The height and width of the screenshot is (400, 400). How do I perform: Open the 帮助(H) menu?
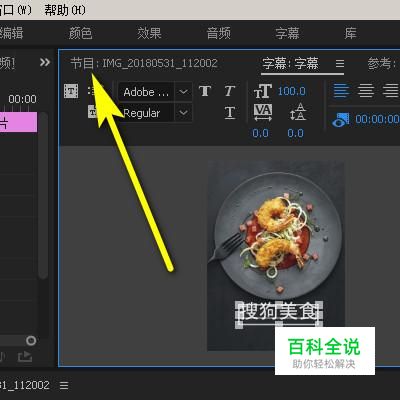click(65, 10)
